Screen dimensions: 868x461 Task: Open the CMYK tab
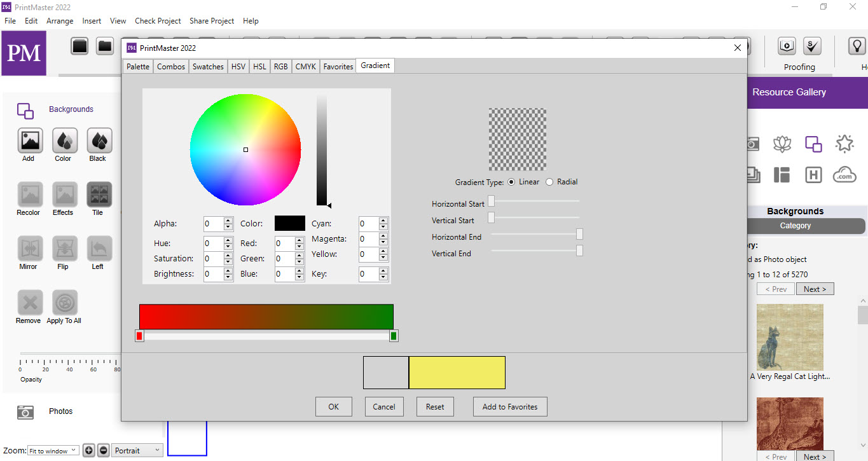tap(306, 67)
